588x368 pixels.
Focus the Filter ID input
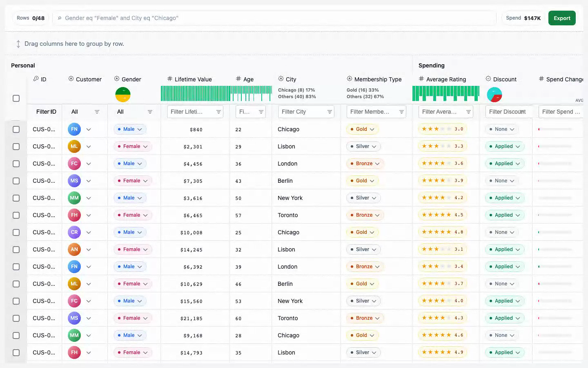click(x=44, y=112)
